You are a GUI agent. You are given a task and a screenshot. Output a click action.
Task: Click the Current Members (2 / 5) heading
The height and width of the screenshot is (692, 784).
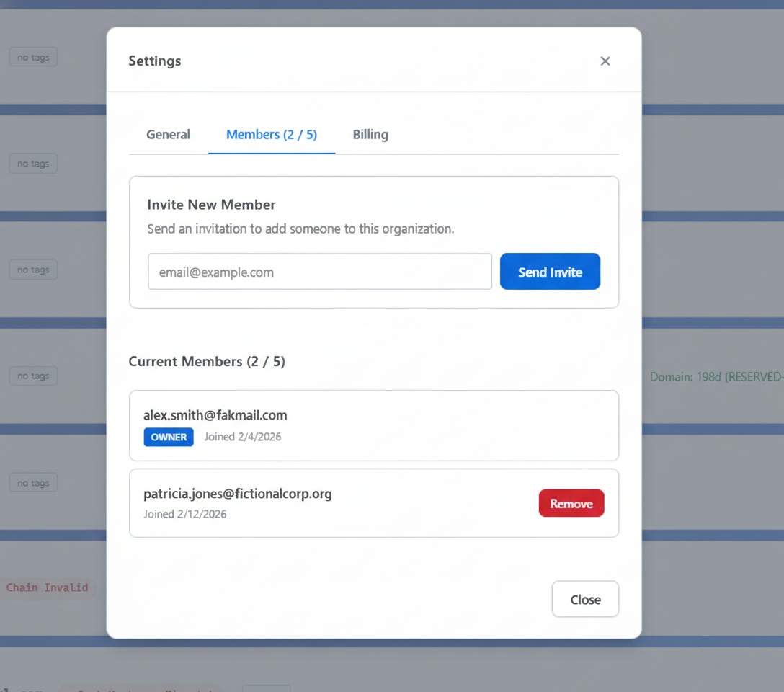click(207, 362)
